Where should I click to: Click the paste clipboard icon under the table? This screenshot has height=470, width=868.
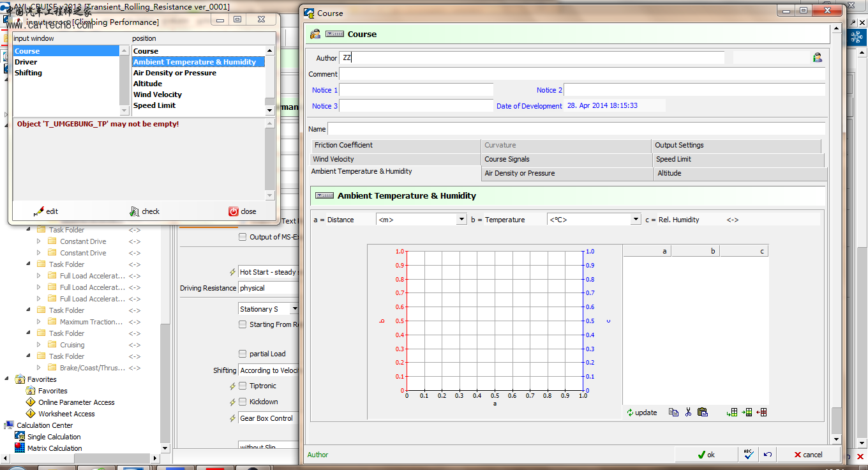(703, 412)
